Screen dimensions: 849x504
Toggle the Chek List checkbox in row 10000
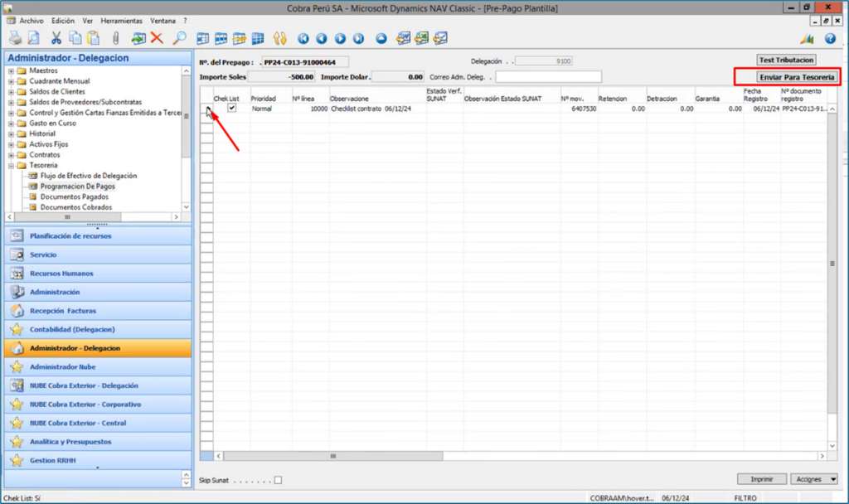tap(232, 108)
